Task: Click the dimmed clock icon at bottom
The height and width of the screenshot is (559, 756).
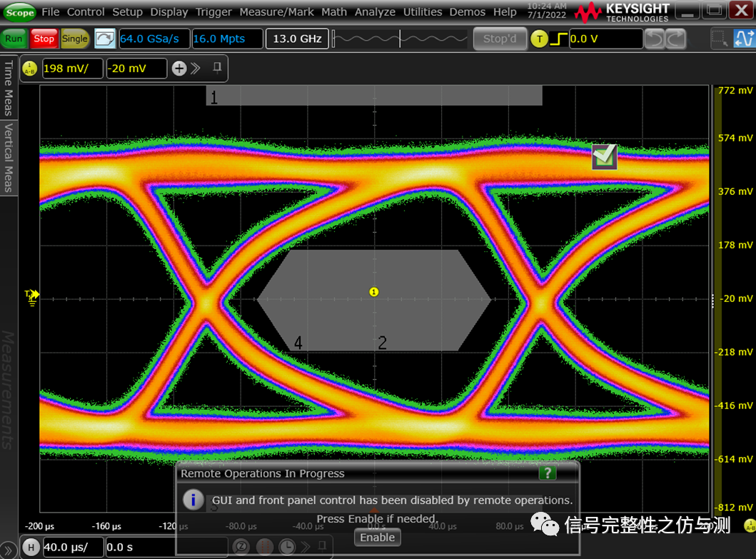Action: pyautogui.click(x=287, y=547)
